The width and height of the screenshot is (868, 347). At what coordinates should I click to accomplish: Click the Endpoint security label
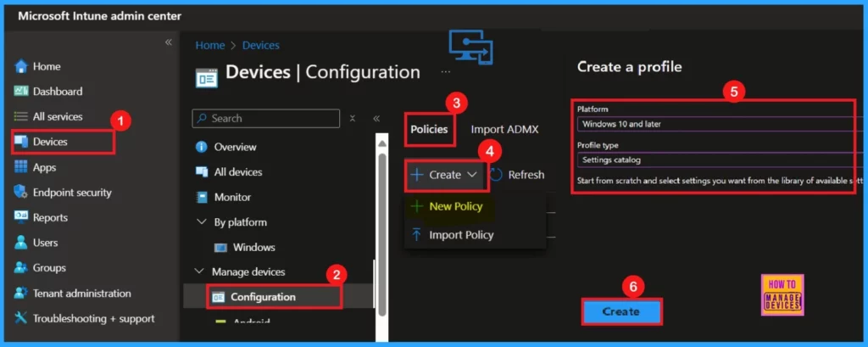click(72, 193)
